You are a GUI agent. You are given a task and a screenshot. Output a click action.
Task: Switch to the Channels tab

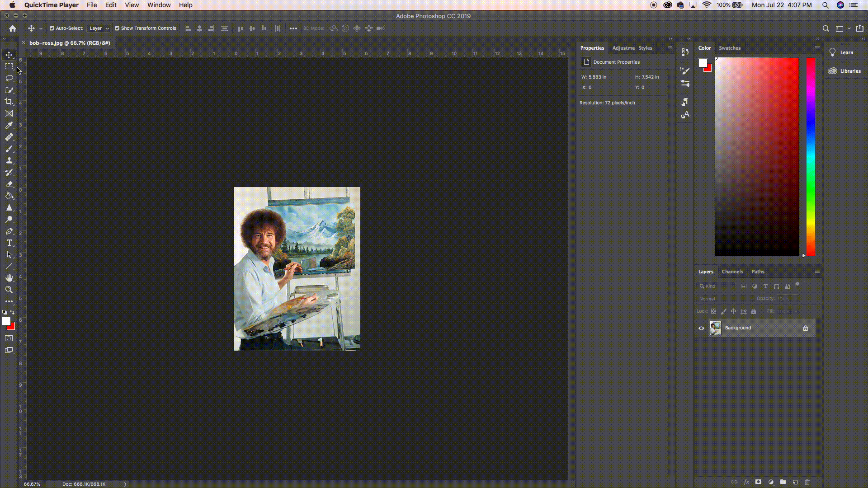coord(732,272)
